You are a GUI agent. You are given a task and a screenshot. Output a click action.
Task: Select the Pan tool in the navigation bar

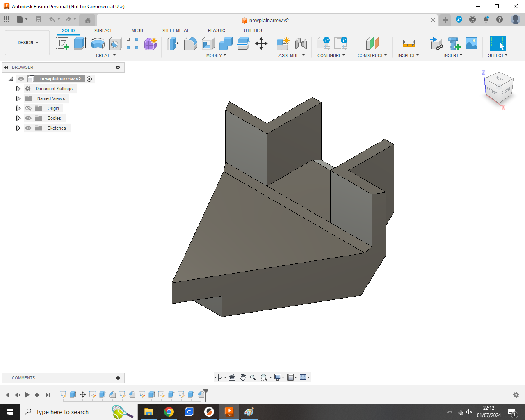tap(243, 377)
